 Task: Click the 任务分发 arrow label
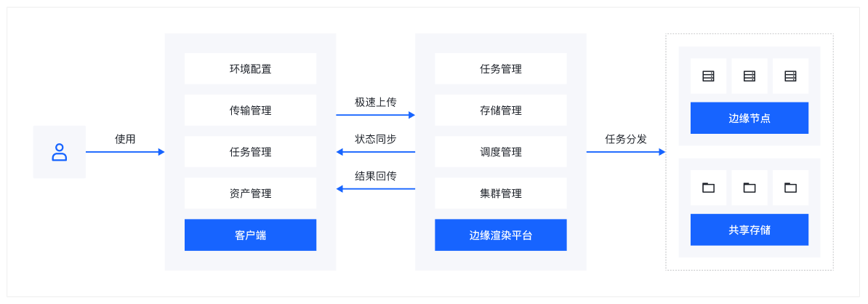[x=626, y=139]
